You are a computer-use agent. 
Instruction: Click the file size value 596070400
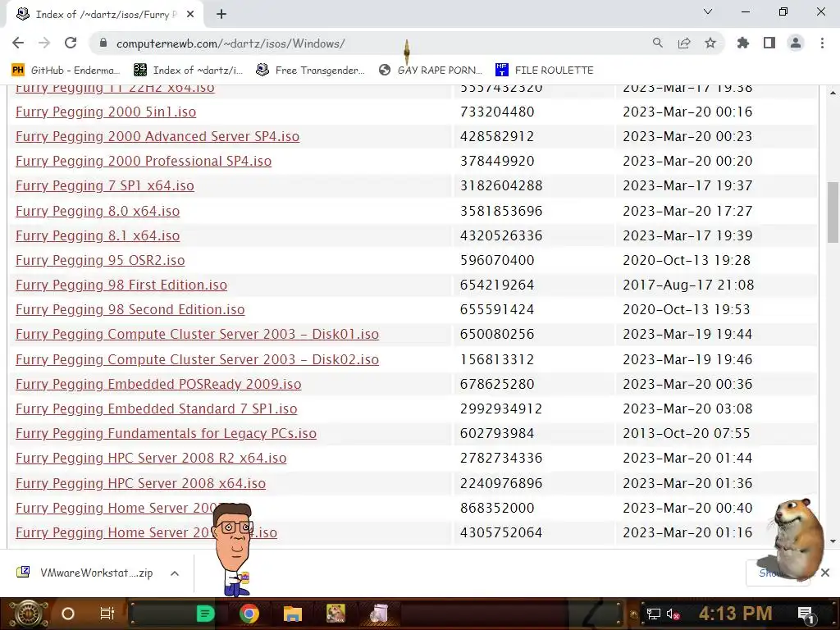click(x=497, y=260)
